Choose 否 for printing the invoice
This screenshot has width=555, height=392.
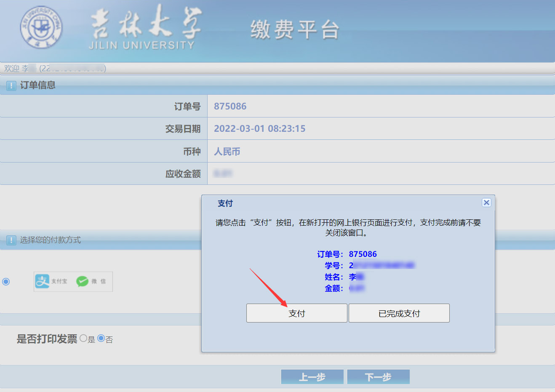point(101,338)
